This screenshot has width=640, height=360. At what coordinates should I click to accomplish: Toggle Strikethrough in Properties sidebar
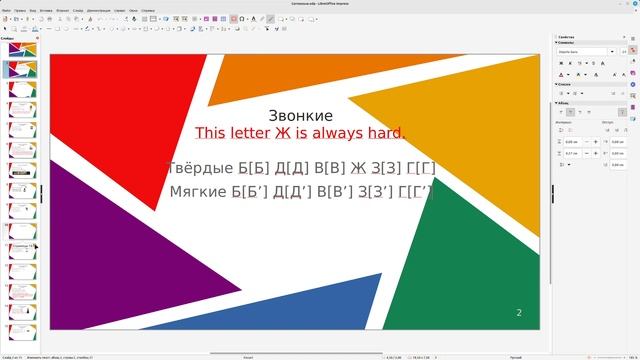pos(593,63)
